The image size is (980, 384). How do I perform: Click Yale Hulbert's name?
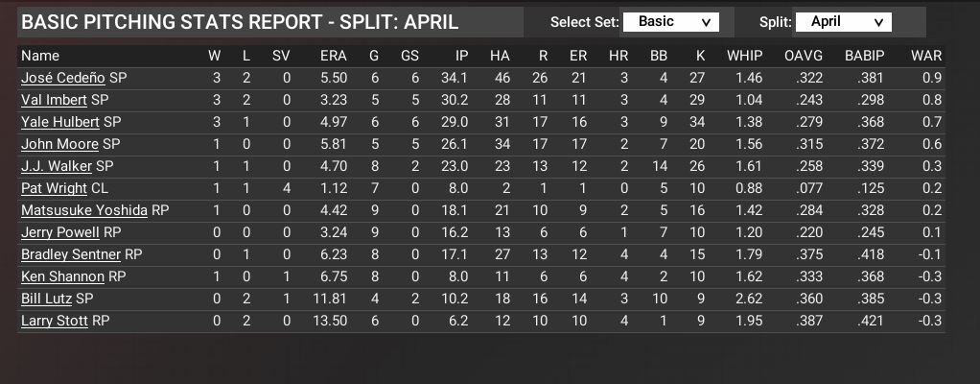click(60, 122)
